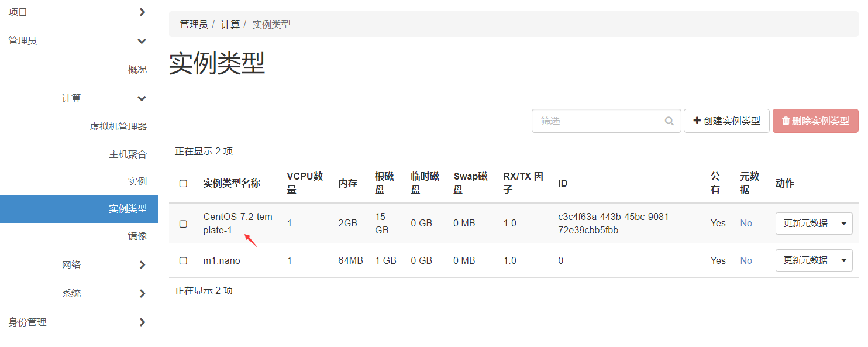Click the 正在显示 2 项 text below table
The height and width of the screenshot is (347, 868).
(x=204, y=290)
